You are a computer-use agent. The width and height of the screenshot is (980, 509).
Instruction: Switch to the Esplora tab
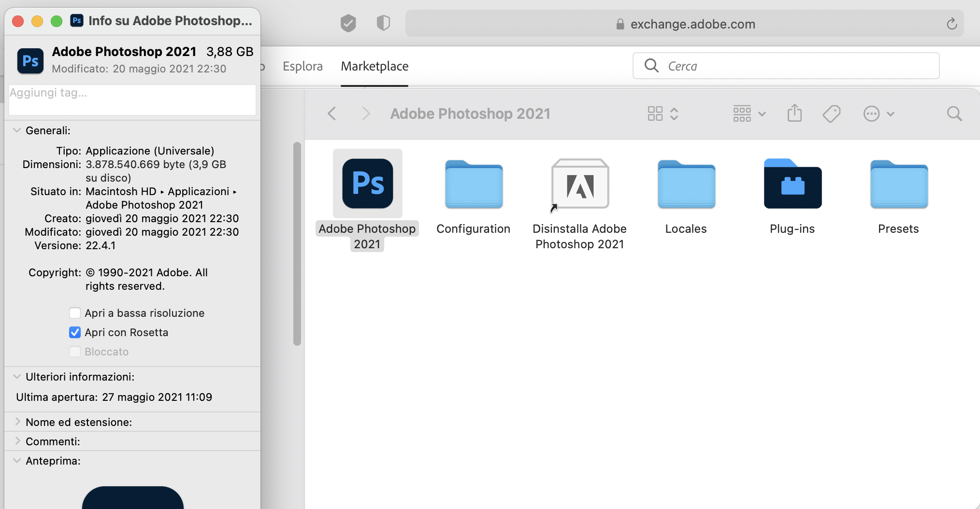pyautogui.click(x=303, y=66)
